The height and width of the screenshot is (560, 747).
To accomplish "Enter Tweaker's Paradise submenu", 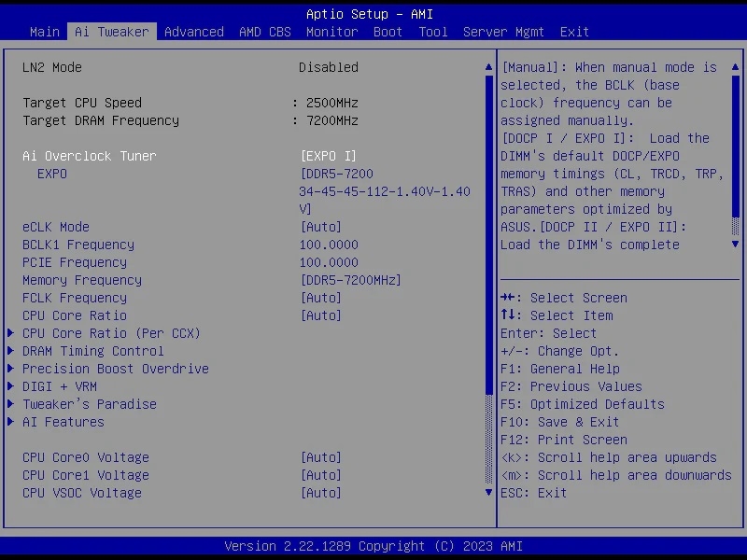I will pos(89,404).
